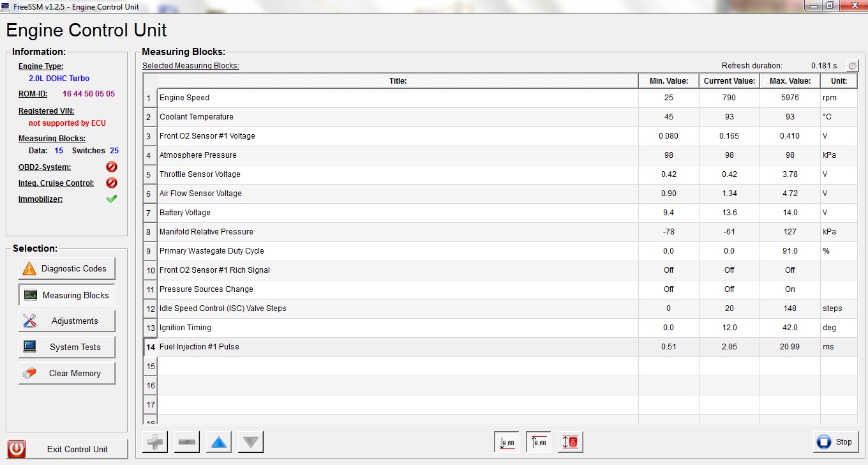Open the Adjustments section
Image resolution: width=868 pixels, height=465 pixels.
coord(67,321)
